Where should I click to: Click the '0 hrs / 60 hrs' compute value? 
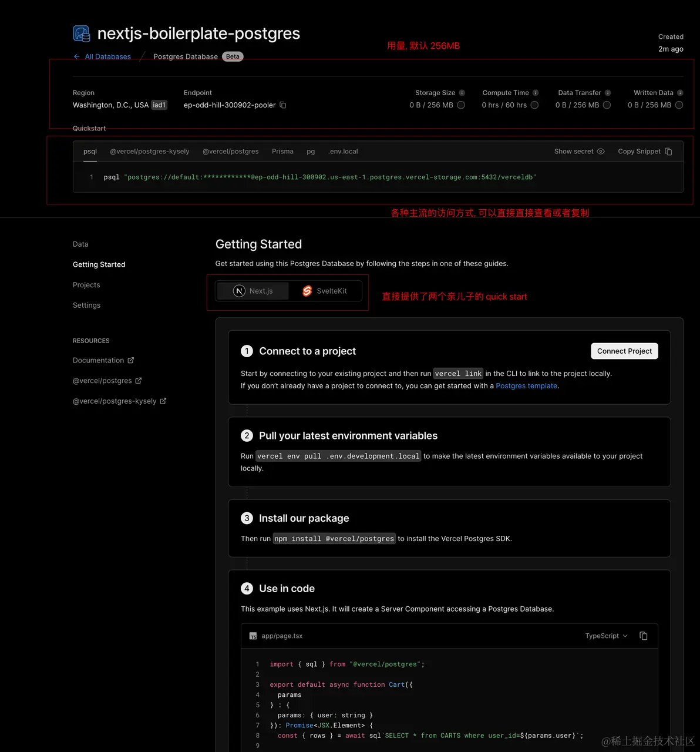(x=504, y=105)
